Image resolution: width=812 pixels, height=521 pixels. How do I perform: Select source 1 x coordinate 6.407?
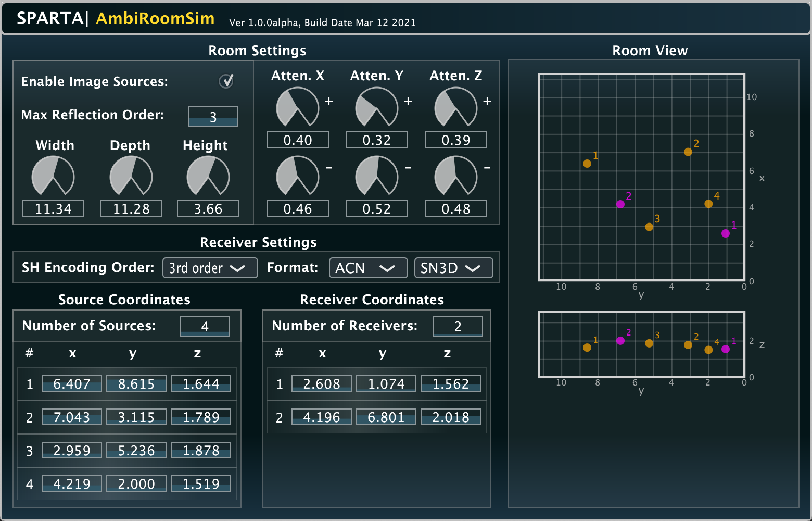click(x=72, y=384)
